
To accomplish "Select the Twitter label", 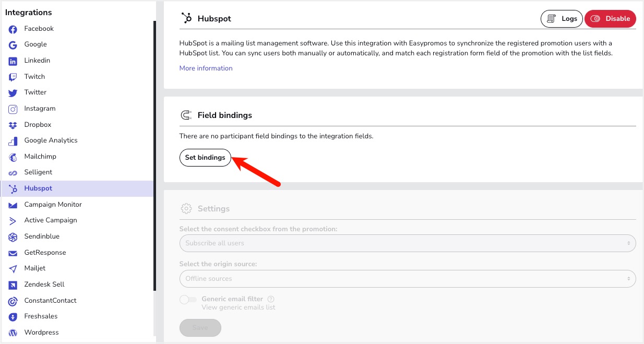I will (35, 92).
